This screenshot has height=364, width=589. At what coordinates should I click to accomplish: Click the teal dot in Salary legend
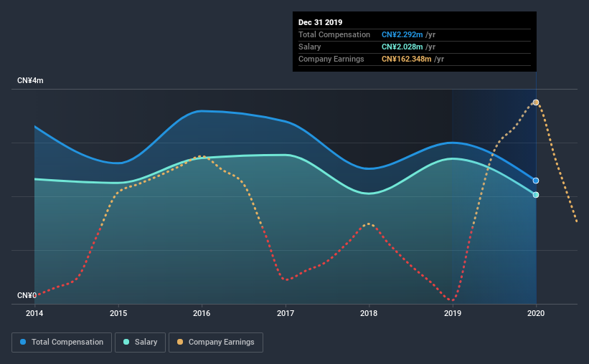point(126,342)
